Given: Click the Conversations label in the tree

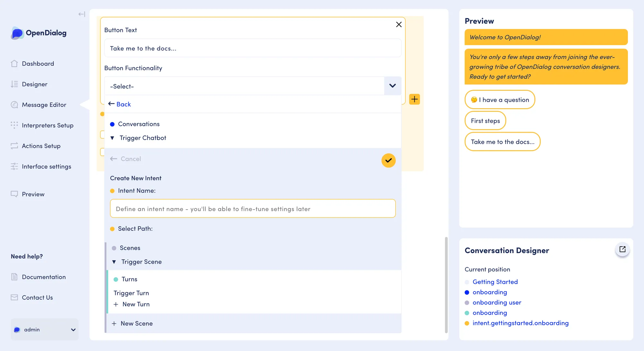Looking at the screenshot, I should coord(139,124).
